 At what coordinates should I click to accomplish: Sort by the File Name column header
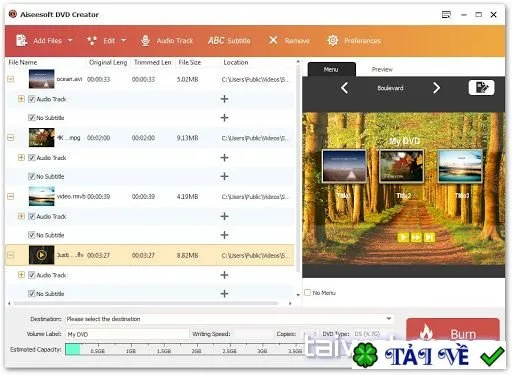[x=23, y=62]
